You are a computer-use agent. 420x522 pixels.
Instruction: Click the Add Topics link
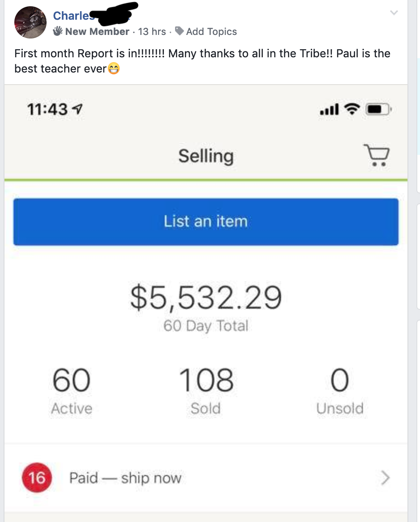point(211,31)
